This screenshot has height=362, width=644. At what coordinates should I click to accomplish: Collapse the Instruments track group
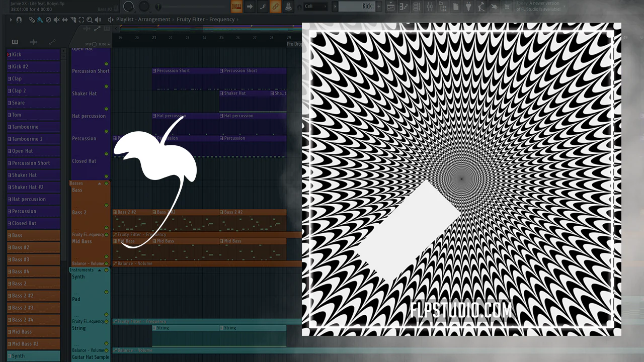pos(100,270)
